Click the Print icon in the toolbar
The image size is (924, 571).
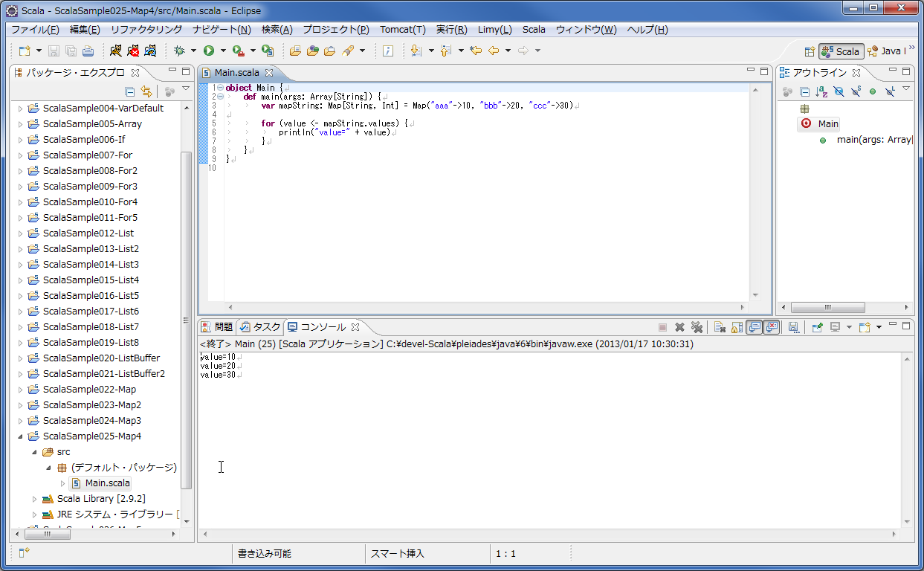(x=88, y=51)
